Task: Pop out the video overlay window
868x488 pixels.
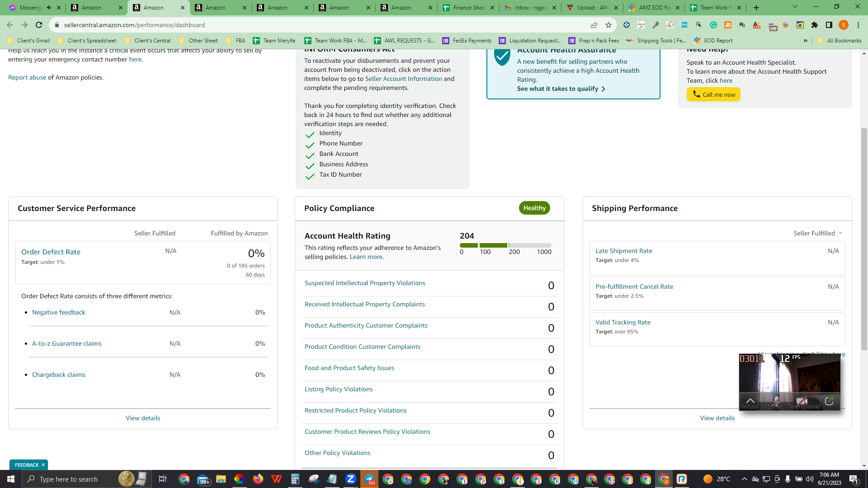Action: 829,400
